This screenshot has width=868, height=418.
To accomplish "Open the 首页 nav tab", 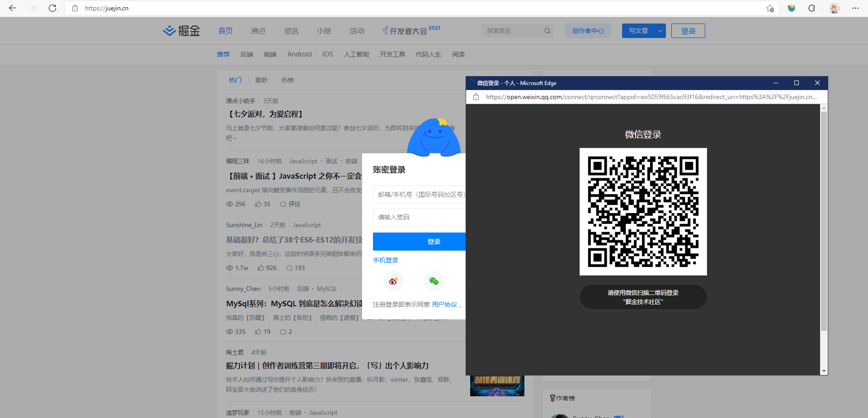I will 226,31.
